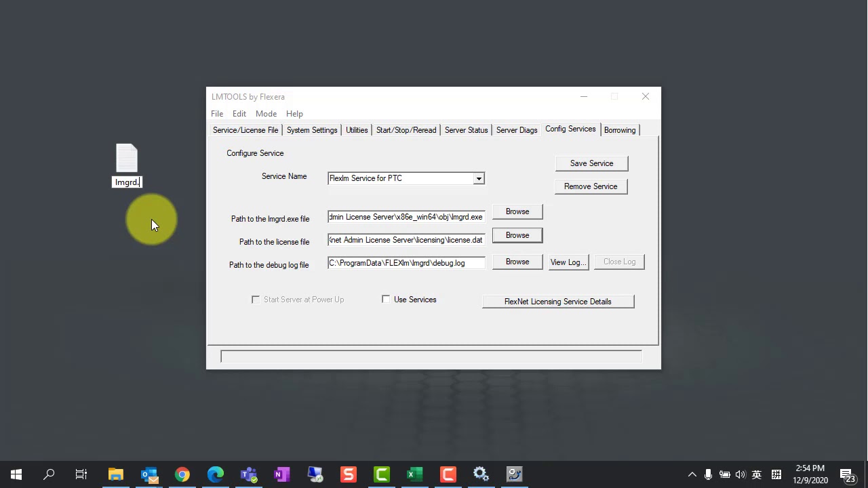Launch Microsoft Edge from taskbar
Screen dimensions: 868x488
coord(216,474)
